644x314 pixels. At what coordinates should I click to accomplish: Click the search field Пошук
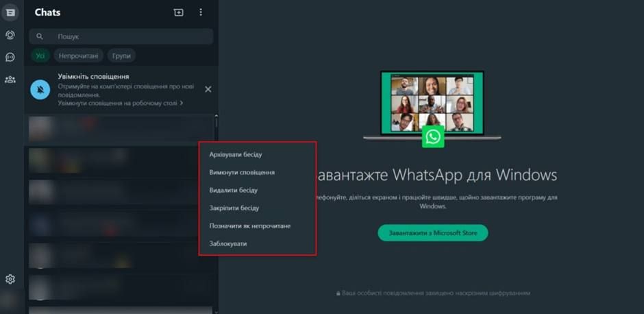pyautogui.click(x=123, y=36)
